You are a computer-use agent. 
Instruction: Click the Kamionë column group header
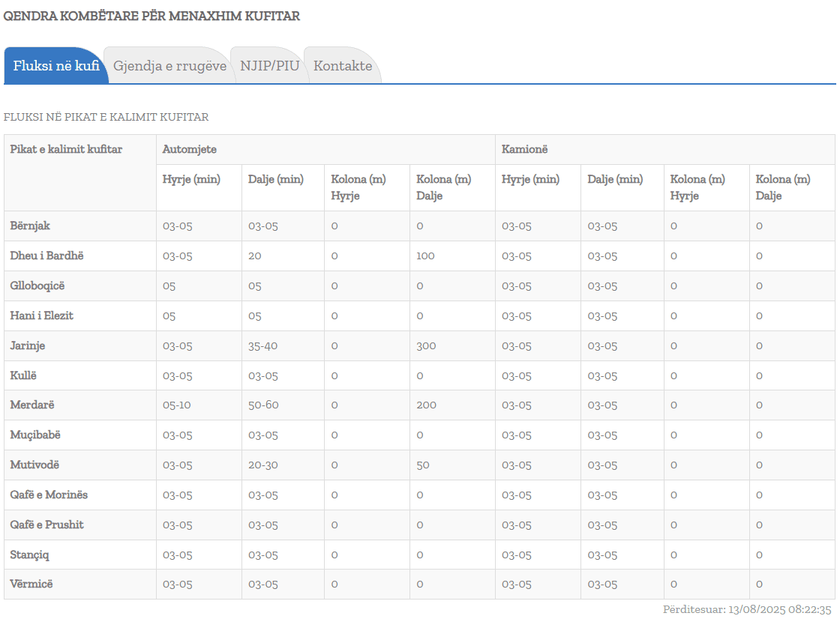pos(525,150)
